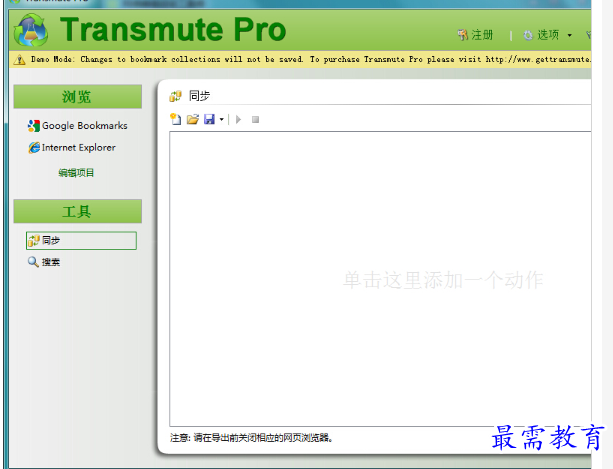Click the Internet Explorer icon
The width and height of the screenshot is (613, 469).
point(34,148)
